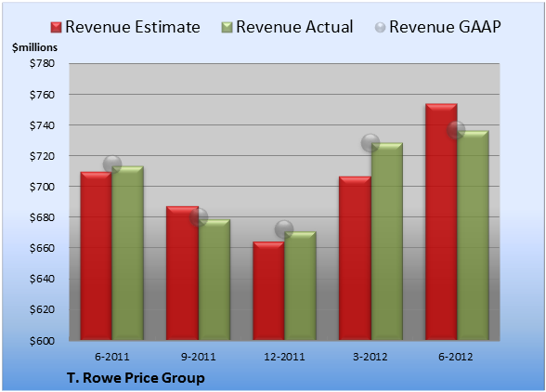Image resolution: width=546 pixels, height=392 pixels.
Task: Select the green actual bar for 6-2011
Action: tap(127, 254)
